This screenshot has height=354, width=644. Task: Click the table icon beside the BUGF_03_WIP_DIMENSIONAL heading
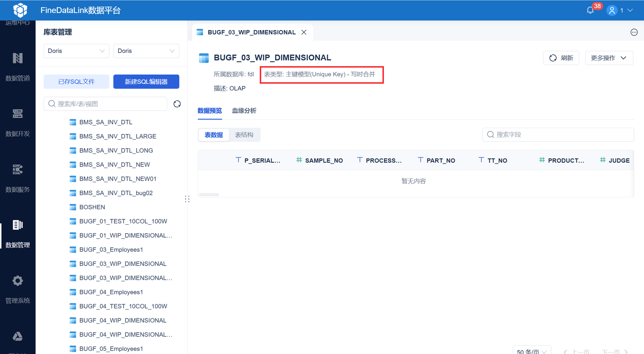(204, 58)
